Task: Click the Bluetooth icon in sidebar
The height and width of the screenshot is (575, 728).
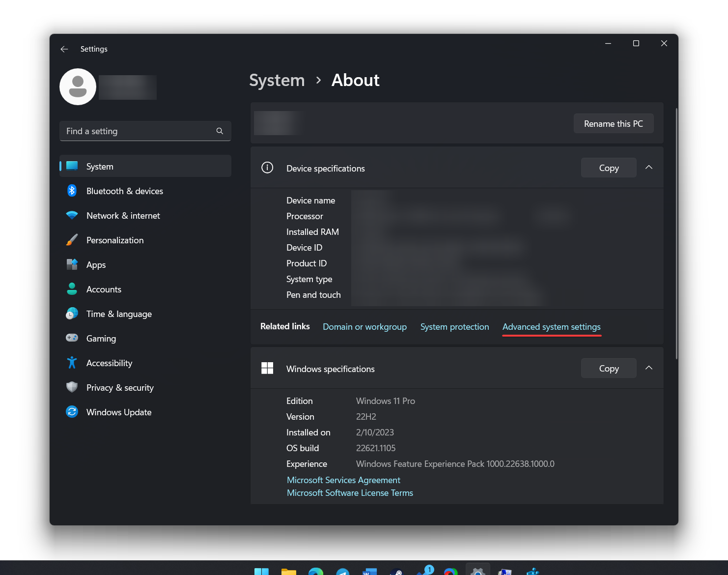Action: (72, 191)
